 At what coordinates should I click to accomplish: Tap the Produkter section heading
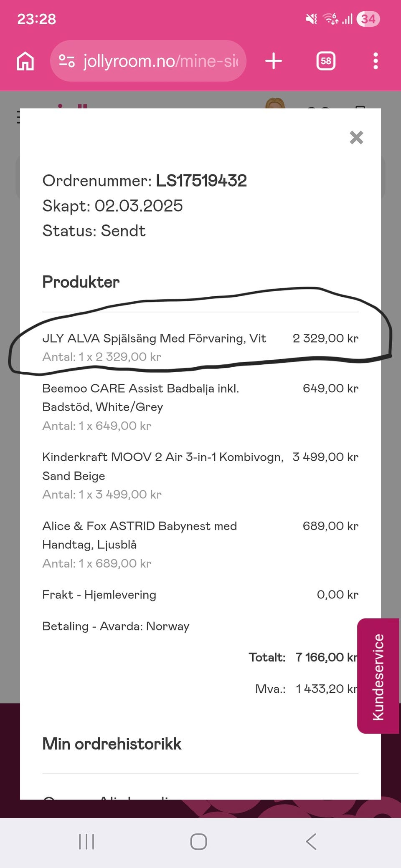click(x=81, y=282)
